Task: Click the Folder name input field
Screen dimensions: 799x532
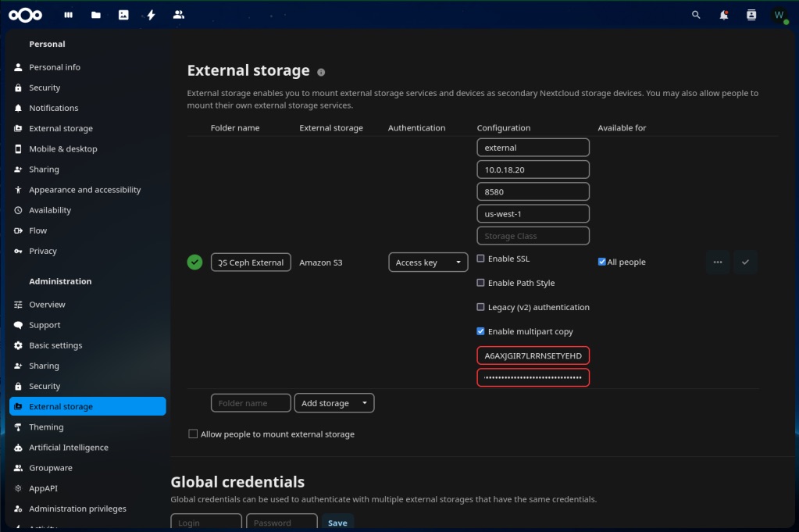Action: click(250, 402)
